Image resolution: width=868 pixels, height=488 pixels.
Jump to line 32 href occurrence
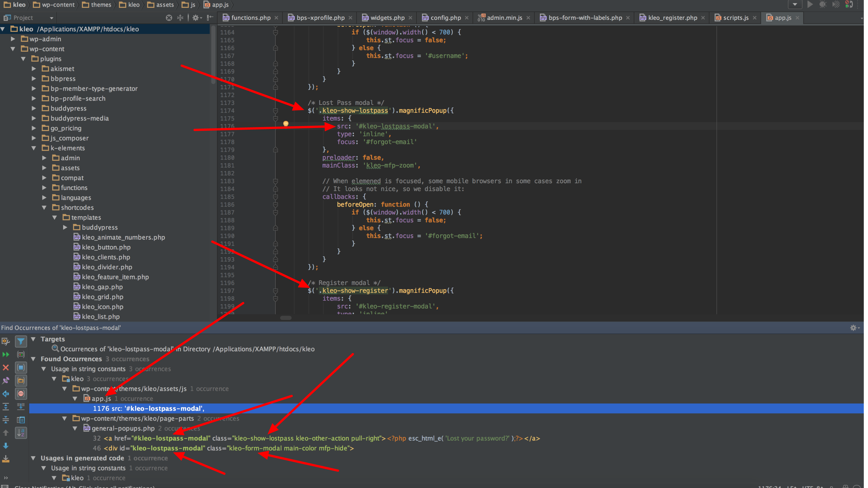[316, 438]
